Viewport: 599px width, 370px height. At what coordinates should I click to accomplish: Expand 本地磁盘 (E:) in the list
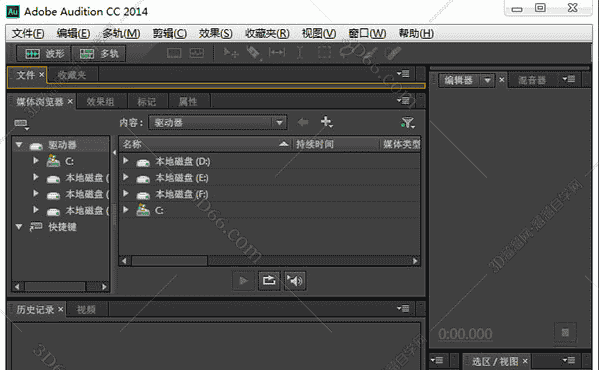[x=125, y=177]
